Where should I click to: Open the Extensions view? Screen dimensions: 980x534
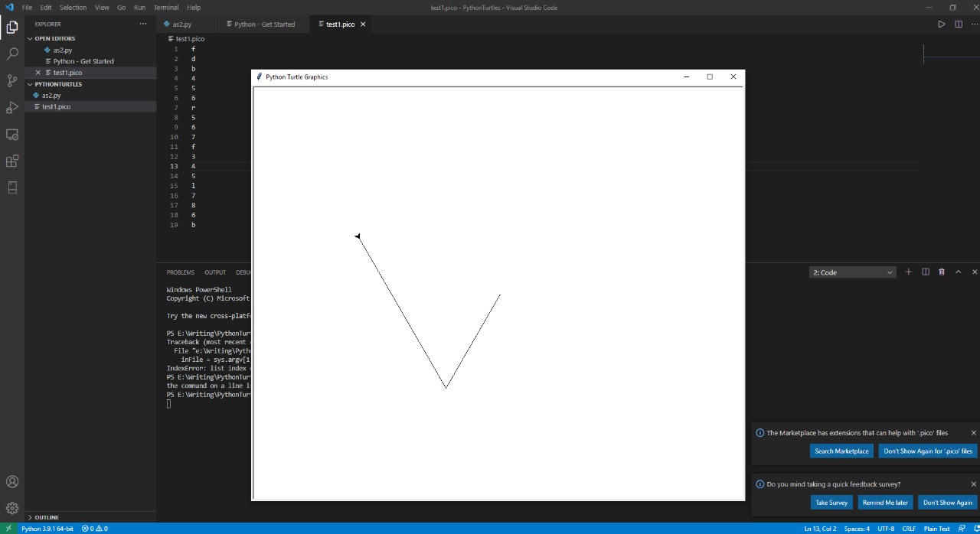(x=12, y=161)
